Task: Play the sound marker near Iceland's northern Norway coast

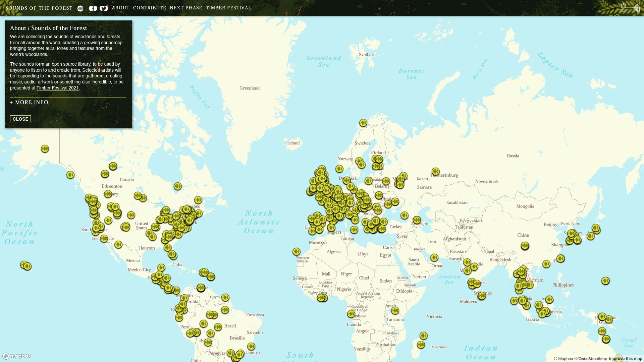Action: coord(363,123)
